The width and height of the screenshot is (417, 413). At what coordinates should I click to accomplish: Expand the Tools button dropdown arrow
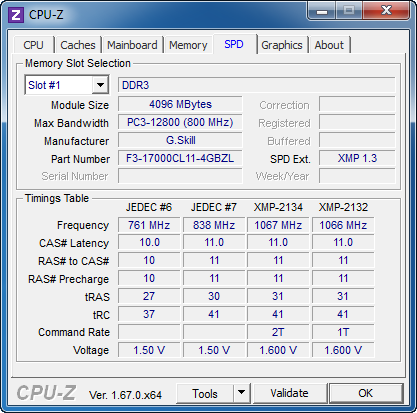(241, 393)
